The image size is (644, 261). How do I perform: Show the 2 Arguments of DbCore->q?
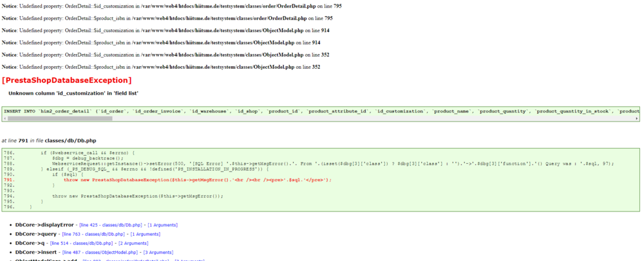(134, 244)
